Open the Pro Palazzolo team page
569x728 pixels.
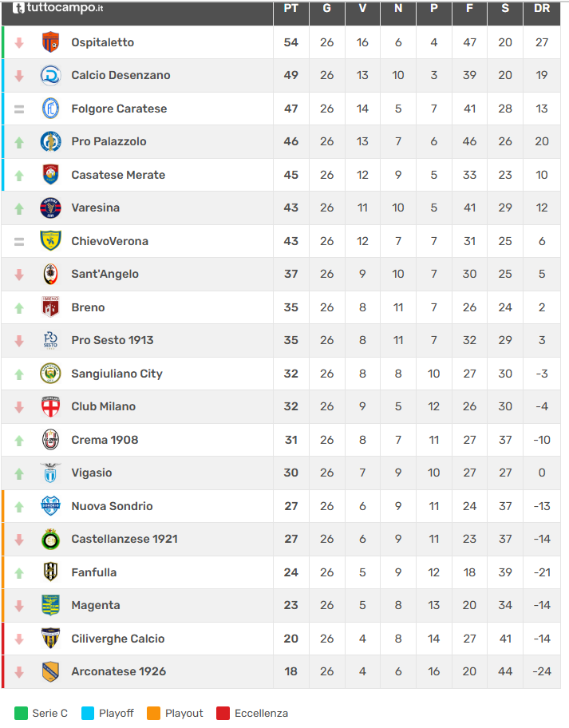pyautogui.click(x=109, y=141)
